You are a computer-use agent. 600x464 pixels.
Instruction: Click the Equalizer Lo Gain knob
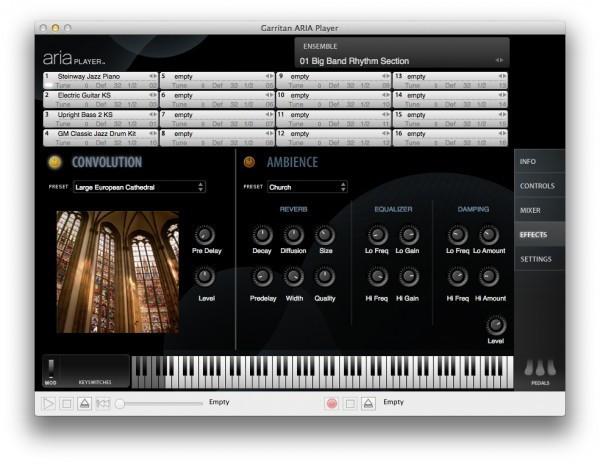pos(409,235)
